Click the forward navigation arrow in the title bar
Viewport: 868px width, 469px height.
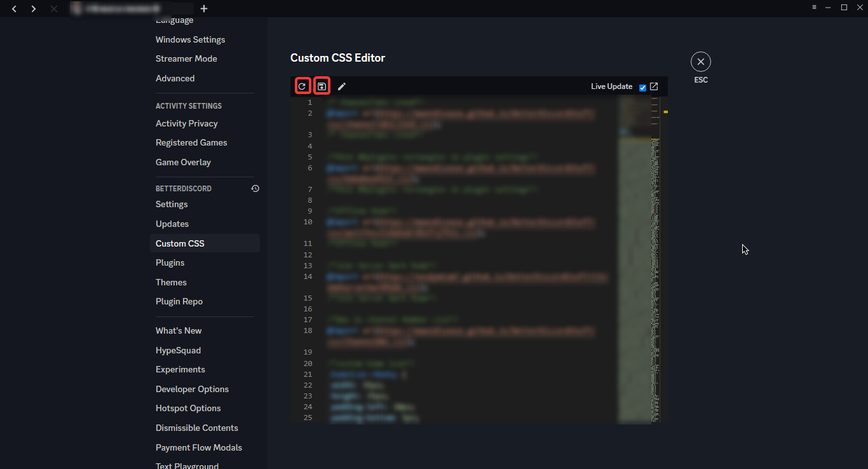coord(33,8)
